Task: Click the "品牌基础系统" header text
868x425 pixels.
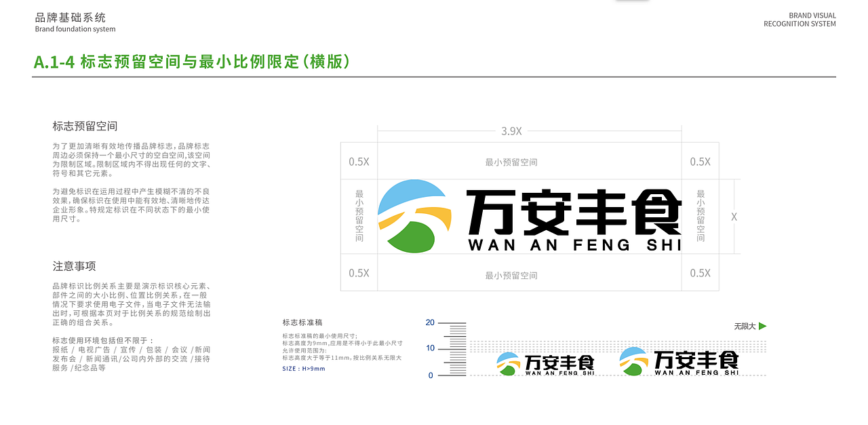Action: (x=71, y=18)
